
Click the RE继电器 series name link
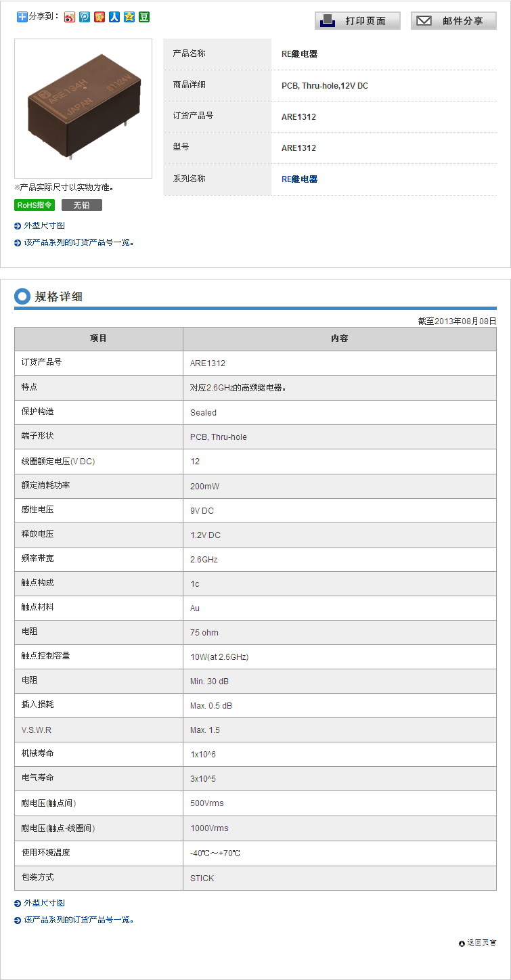[299, 179]
